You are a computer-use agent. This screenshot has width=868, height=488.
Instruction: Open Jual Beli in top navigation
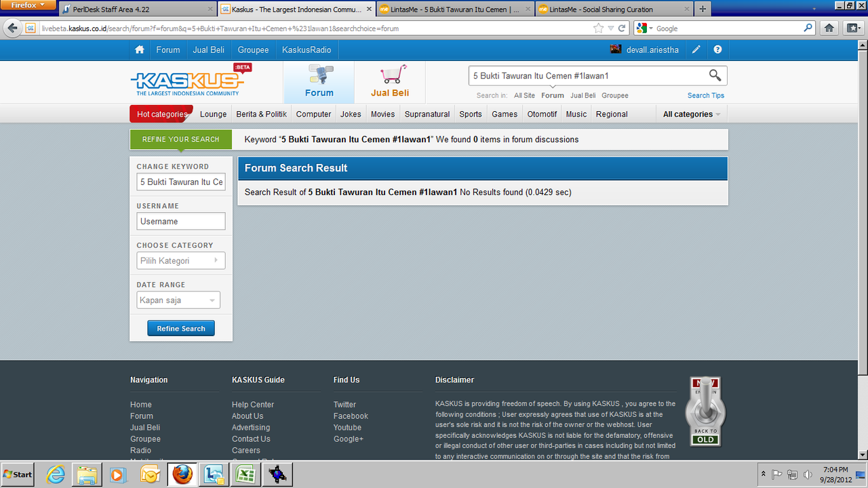[x=208, y=49]
